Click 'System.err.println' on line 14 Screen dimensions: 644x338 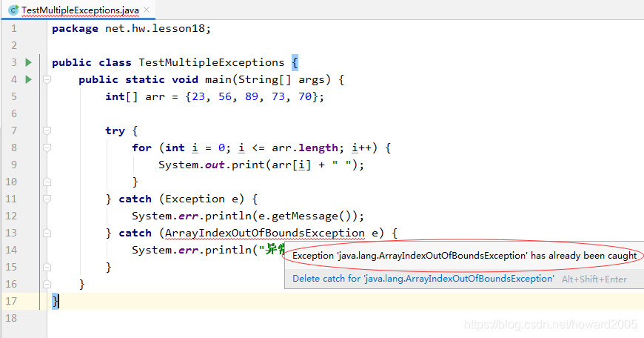(x=192, y=250)
